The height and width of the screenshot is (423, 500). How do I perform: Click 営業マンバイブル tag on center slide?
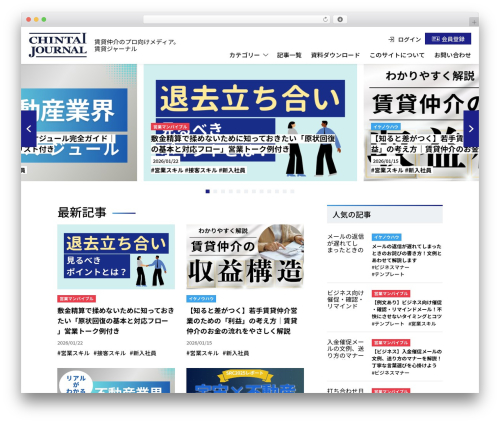[170, 127]
